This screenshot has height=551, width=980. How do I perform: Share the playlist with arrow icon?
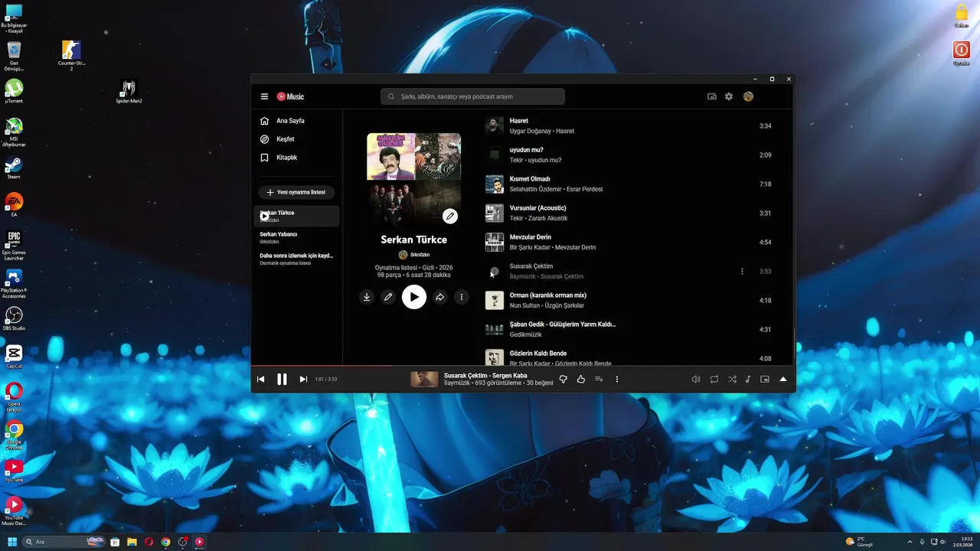(x=439, y=297)
